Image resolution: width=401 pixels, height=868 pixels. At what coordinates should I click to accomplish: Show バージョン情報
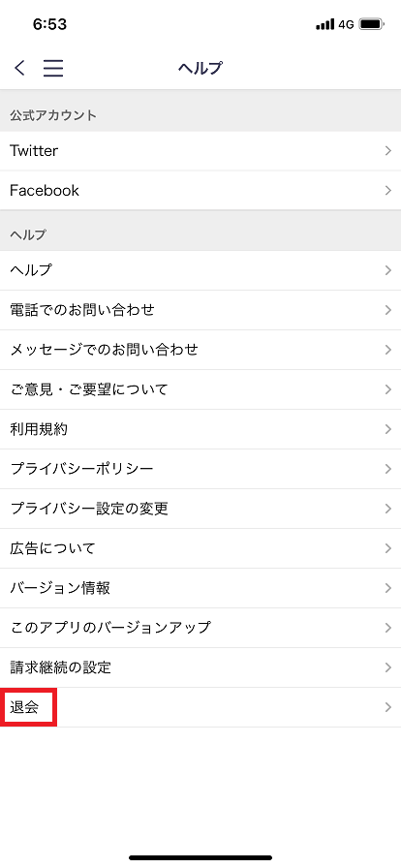[x=200, y=588]
